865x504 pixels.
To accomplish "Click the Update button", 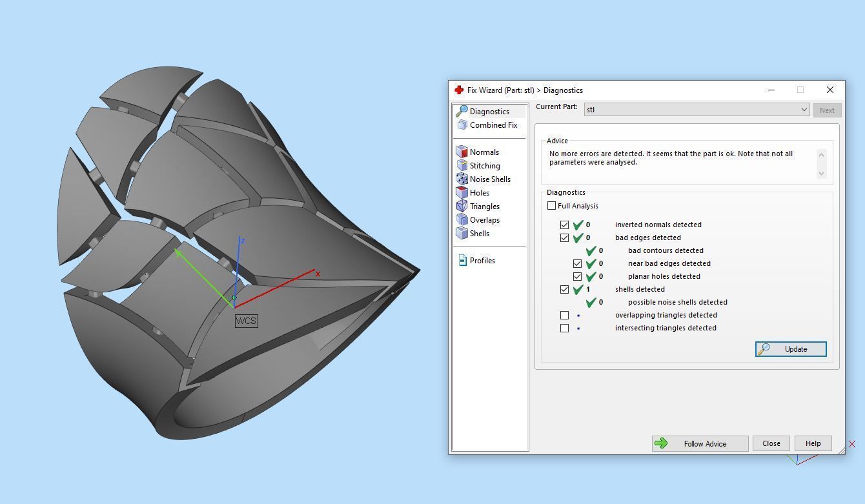I will (791, 349).
